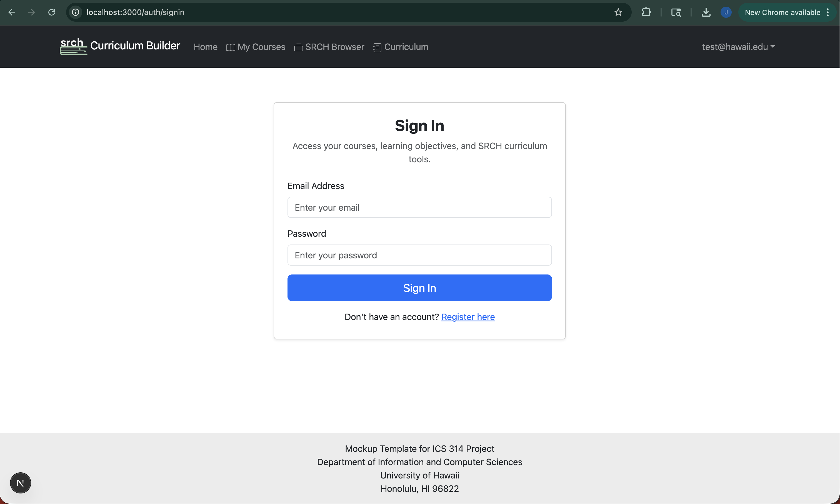Focus the Password input field

tap(419, 255)
